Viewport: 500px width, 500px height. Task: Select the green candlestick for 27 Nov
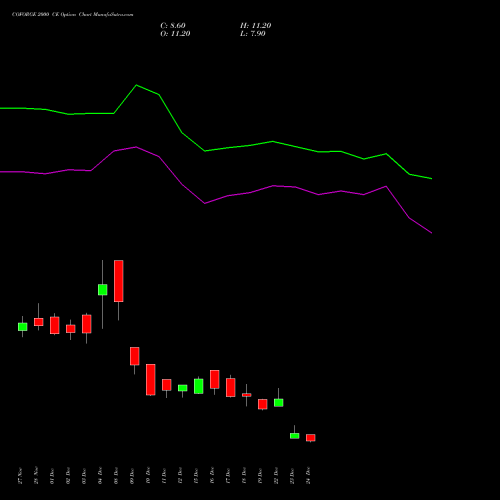click(23, 327)
